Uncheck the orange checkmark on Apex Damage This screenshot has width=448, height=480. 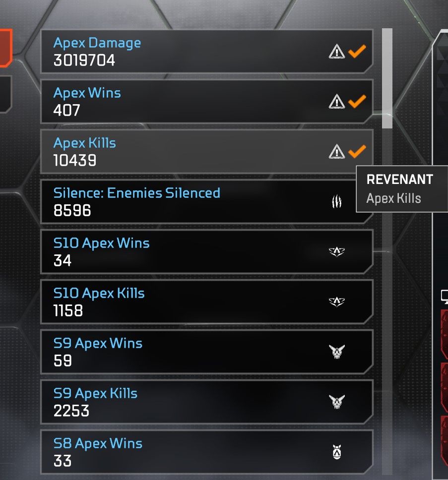(x=357, y=51)
